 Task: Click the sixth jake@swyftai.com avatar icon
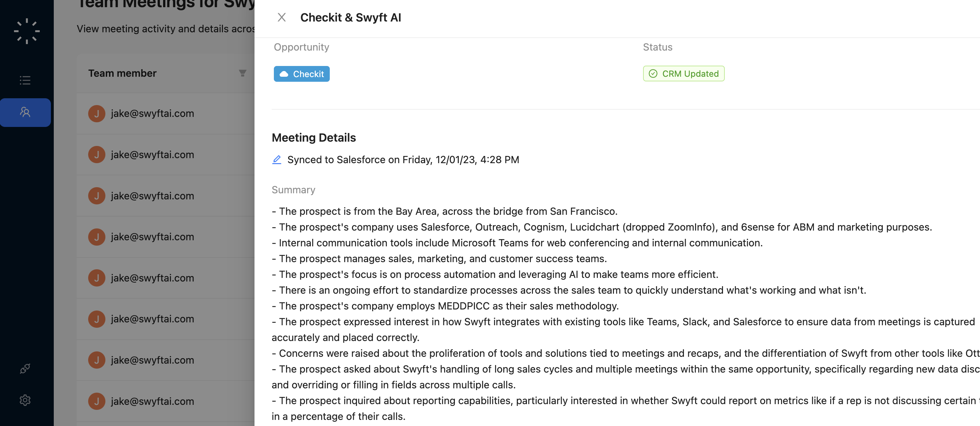pyautogui.click(x=97, y=319)
